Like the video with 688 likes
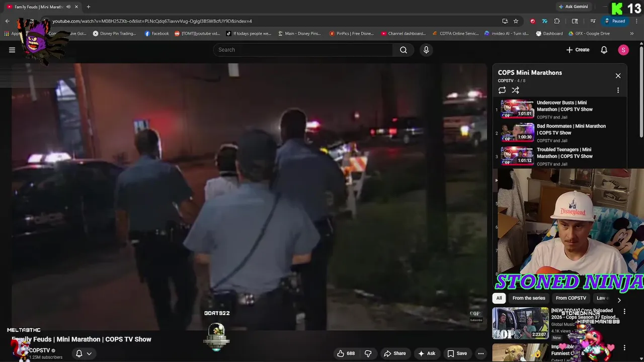The image size is (644, 362). [346, 353]
